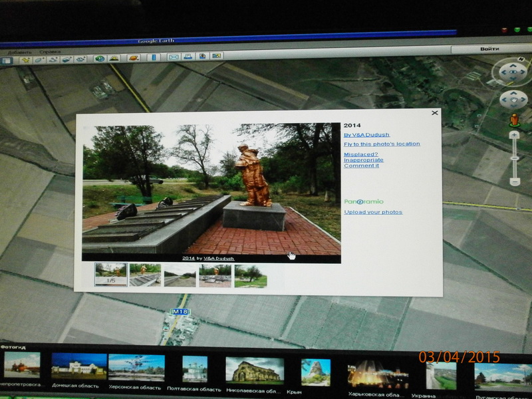Click the zoom out minus button
The image size is (532, 399).
[515, 182]
